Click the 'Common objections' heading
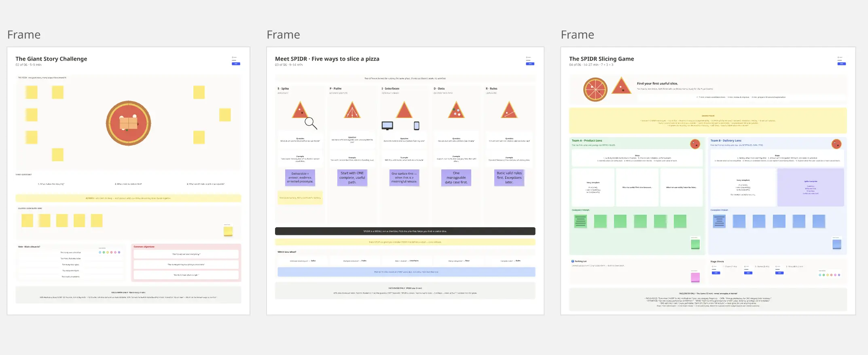 click(144, 247)
